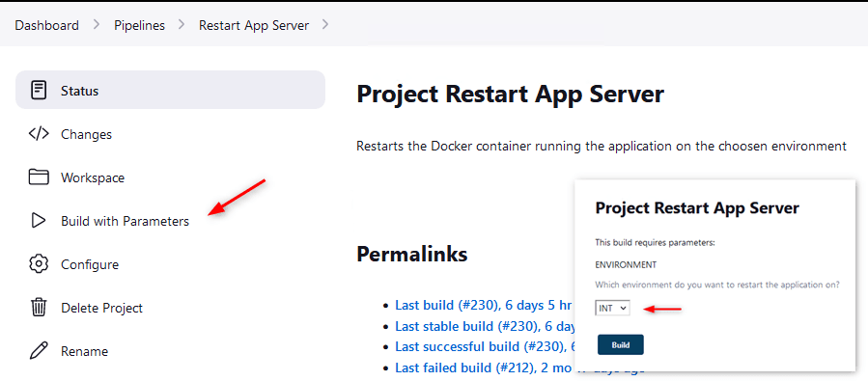868x381 pixels.
Task: Open Last successful build (#230) permalink
Action: pyautogui.click(x=484, y=346)
